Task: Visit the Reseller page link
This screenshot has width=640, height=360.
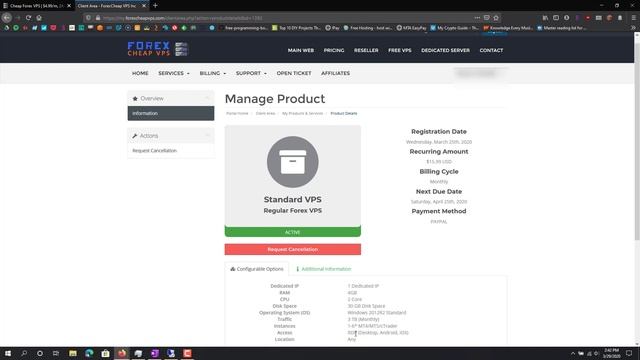Action: (x=366, y=50)
